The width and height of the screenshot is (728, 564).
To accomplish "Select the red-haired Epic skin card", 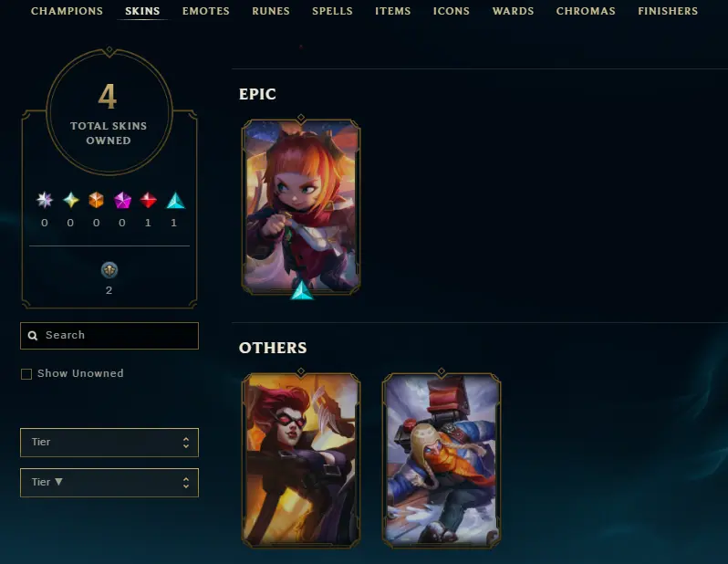I will click(x=301, y=207).
